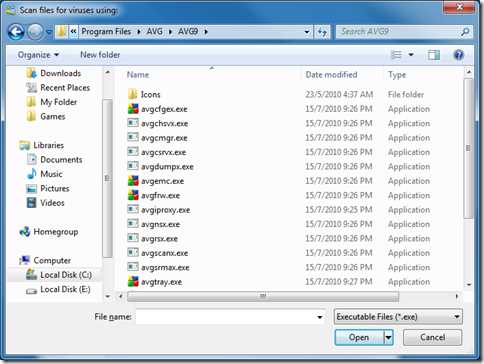Sort by the Type column header
The width and height of the screenshot is (484, 364).
click(397, 75)
